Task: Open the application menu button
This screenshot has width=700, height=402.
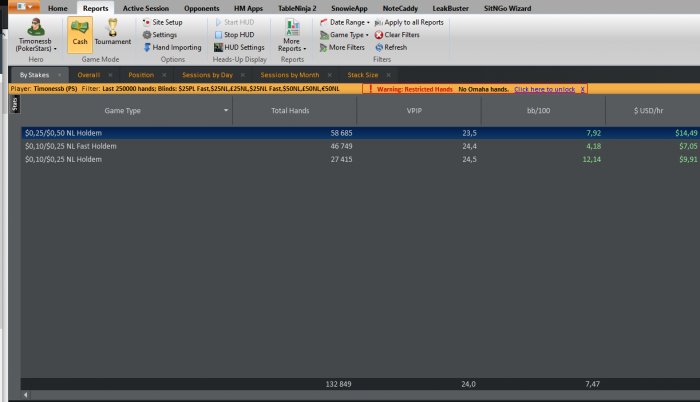Action: tap(24, 6)
